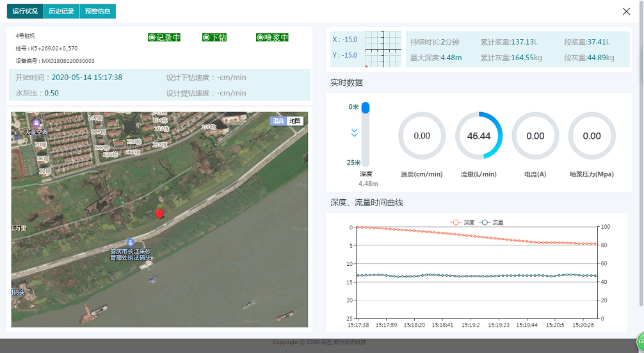Click the 天金空调 purple map marker

[36, 123]
